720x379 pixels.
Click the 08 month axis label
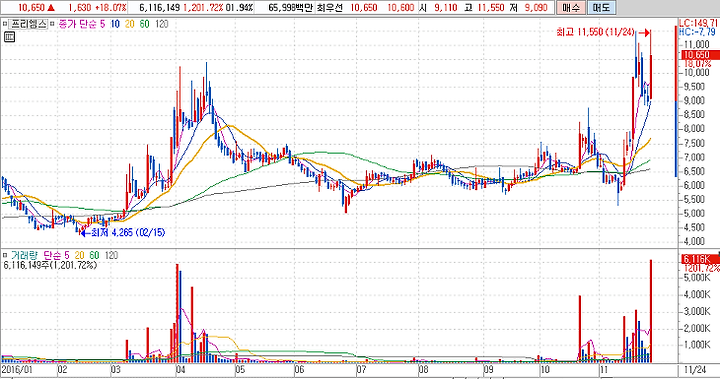coord(423,370)
